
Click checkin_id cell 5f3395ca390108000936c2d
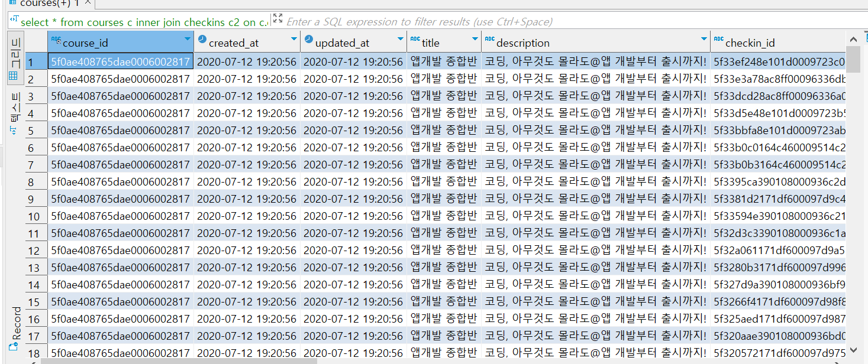778,181
